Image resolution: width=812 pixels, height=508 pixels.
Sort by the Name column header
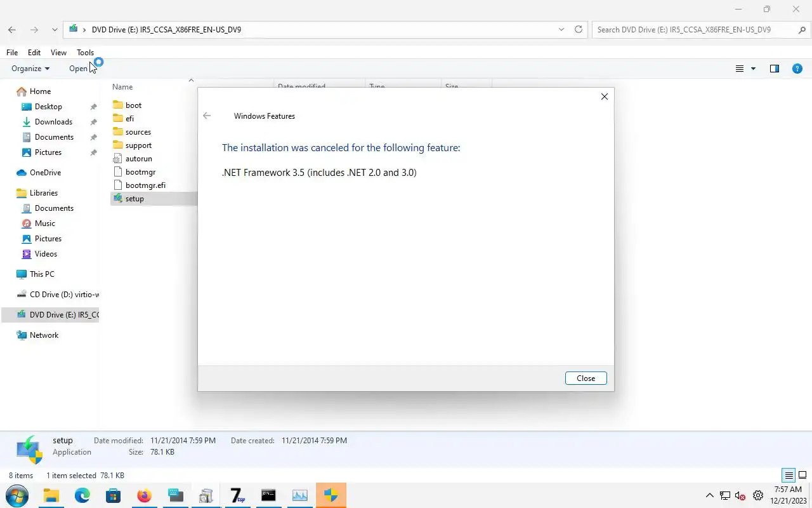122,87
